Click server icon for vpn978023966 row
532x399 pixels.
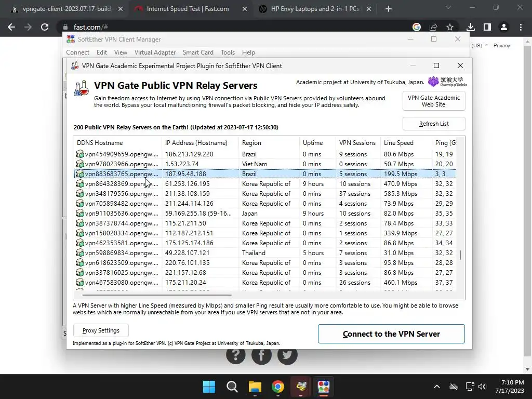(79, 164)
